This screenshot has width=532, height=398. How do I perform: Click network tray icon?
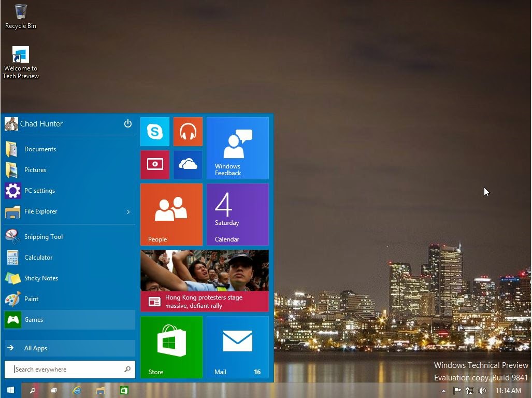469,391
